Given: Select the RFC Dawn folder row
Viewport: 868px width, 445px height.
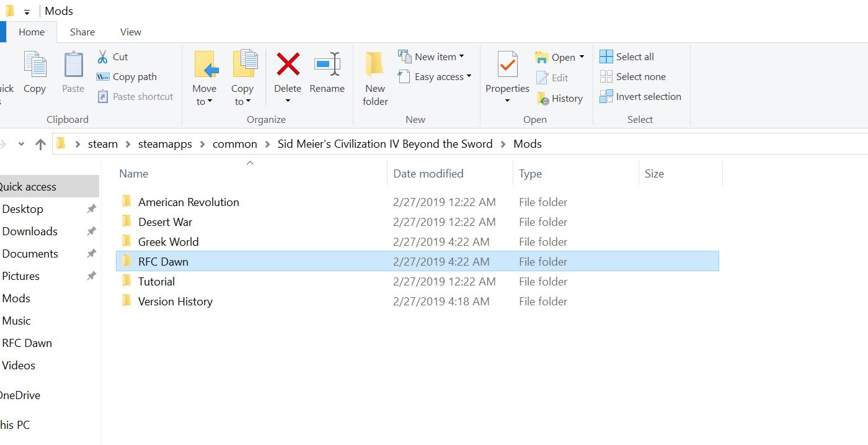Looking at the screenshot, I should (417, 261).
